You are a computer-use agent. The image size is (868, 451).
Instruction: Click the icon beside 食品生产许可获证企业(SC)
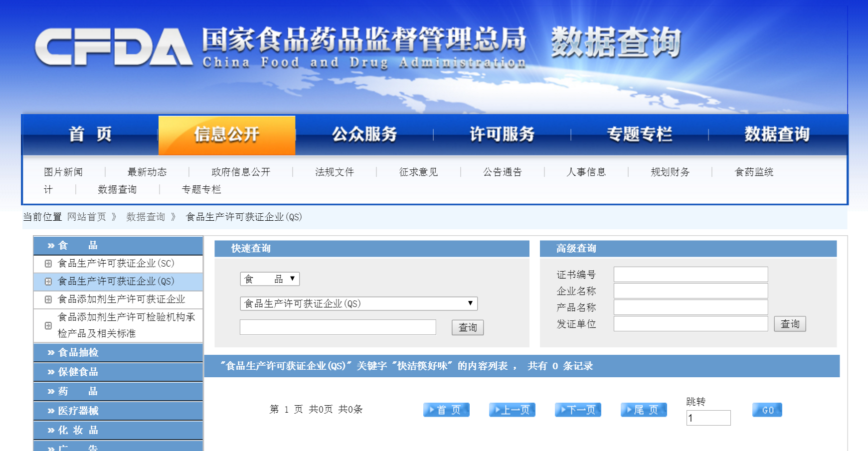coord(48,264)
